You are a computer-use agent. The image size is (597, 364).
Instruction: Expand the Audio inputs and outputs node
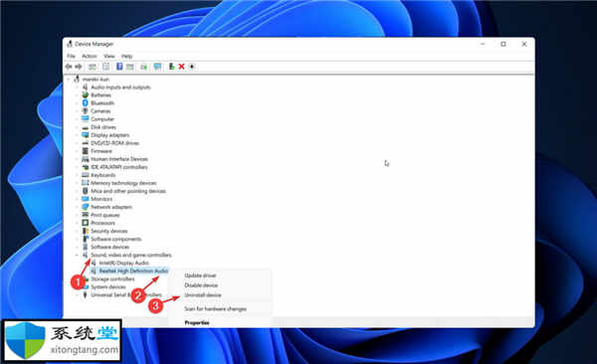click(77, 88)
